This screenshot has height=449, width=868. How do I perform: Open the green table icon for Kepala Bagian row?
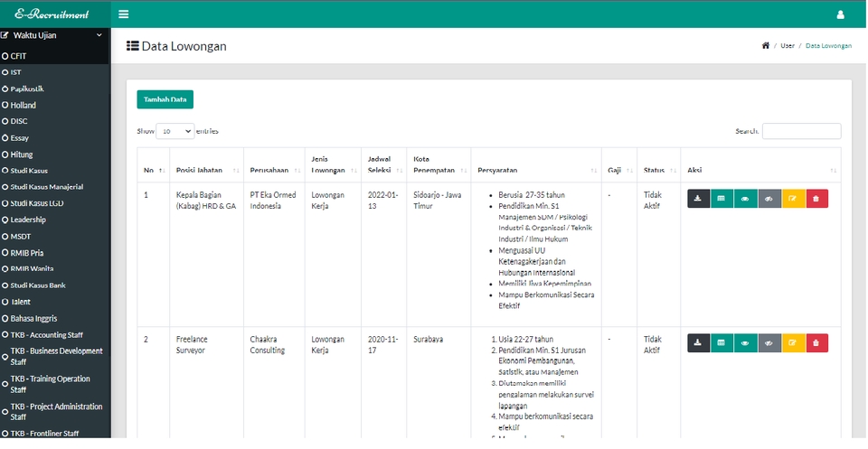tap(722, 199)
